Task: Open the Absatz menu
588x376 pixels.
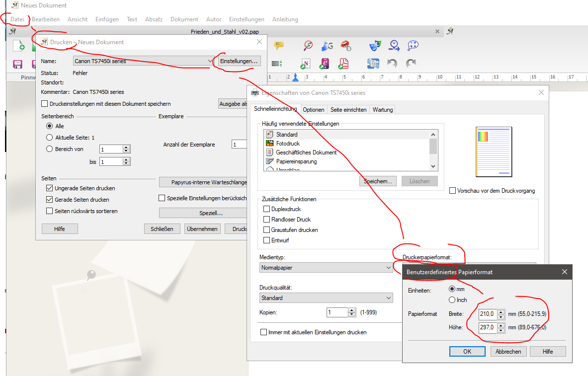Action: (154, 19)
